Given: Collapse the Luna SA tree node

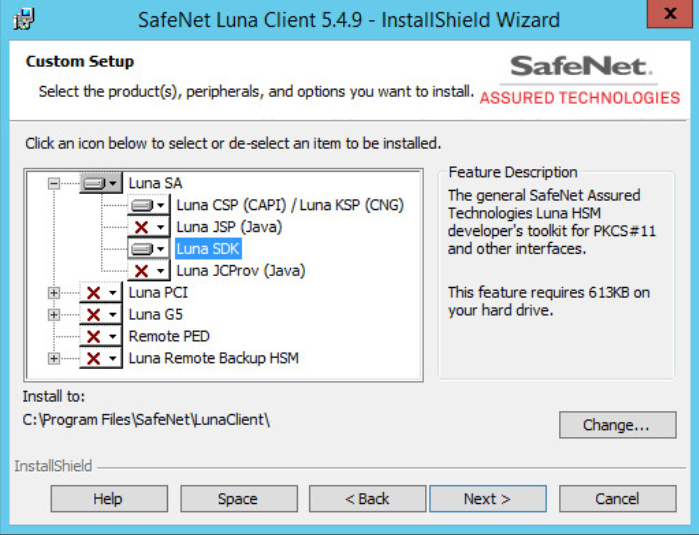Looking at the screenshot, I should tap(54, 184).
